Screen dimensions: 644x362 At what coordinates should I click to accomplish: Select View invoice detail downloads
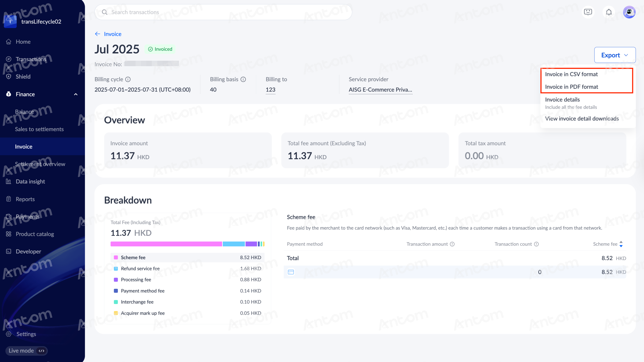click(582, 118)
